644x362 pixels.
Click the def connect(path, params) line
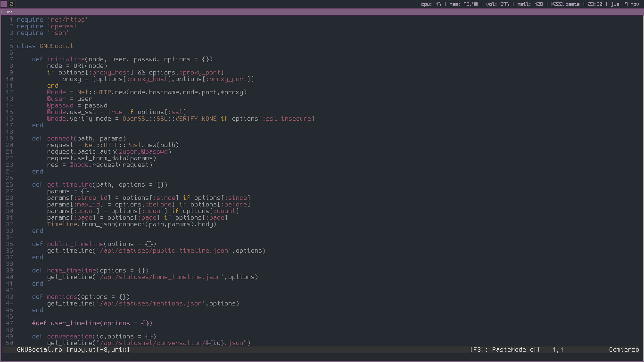pyautogui.click(x=79, y=138)
